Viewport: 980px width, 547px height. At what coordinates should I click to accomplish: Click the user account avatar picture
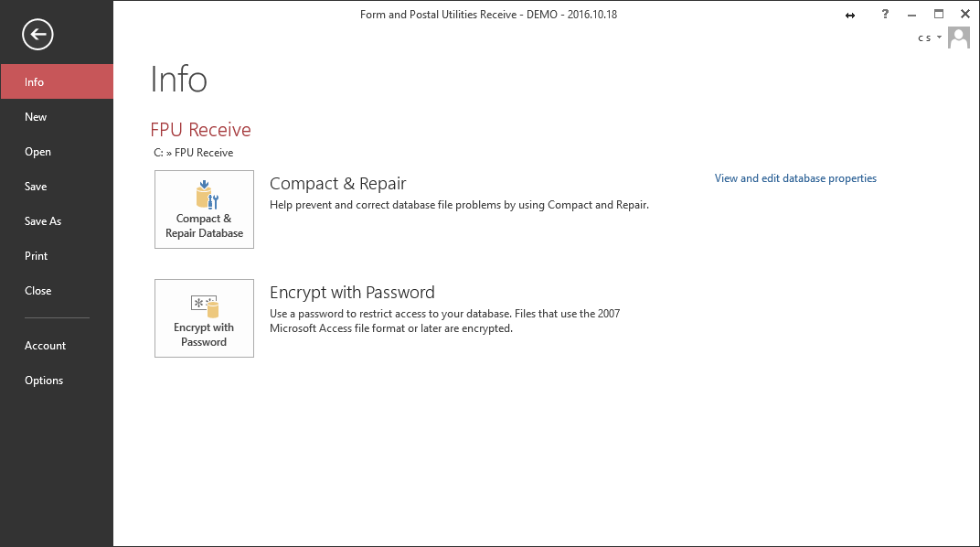pyautogui.click(x=959, y=38)
